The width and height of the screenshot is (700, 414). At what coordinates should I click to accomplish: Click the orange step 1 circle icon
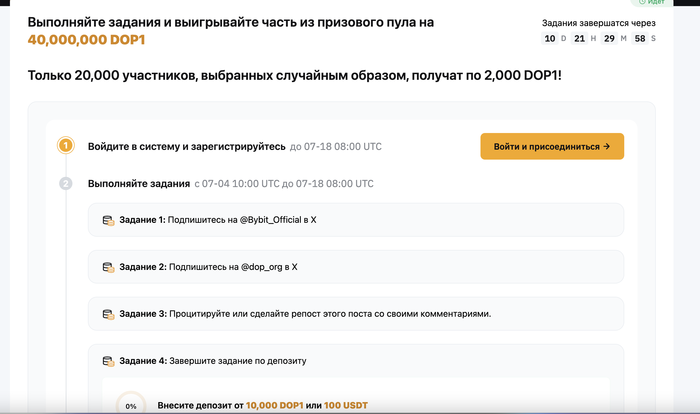coord(66,146)
